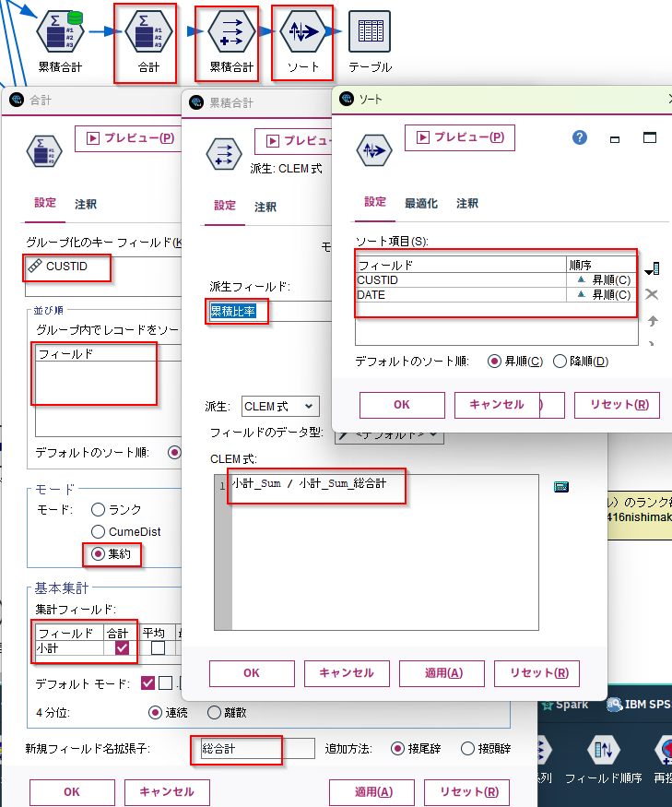This screenshot has width=672, height=807.
Task: Open the field data type dropdown
Action: (389, 435)
